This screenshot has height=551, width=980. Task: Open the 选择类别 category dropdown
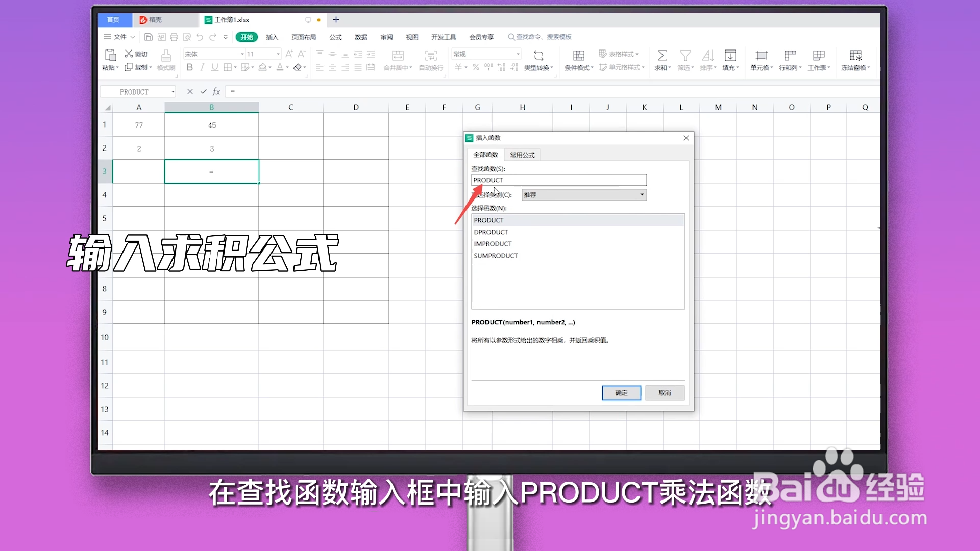(x=641, y=194)
